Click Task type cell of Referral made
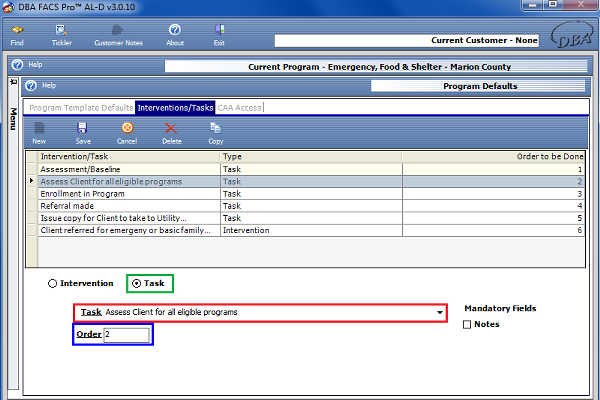Screen dimensions: 600x400 pyautogui.click(x=311, y=206)
